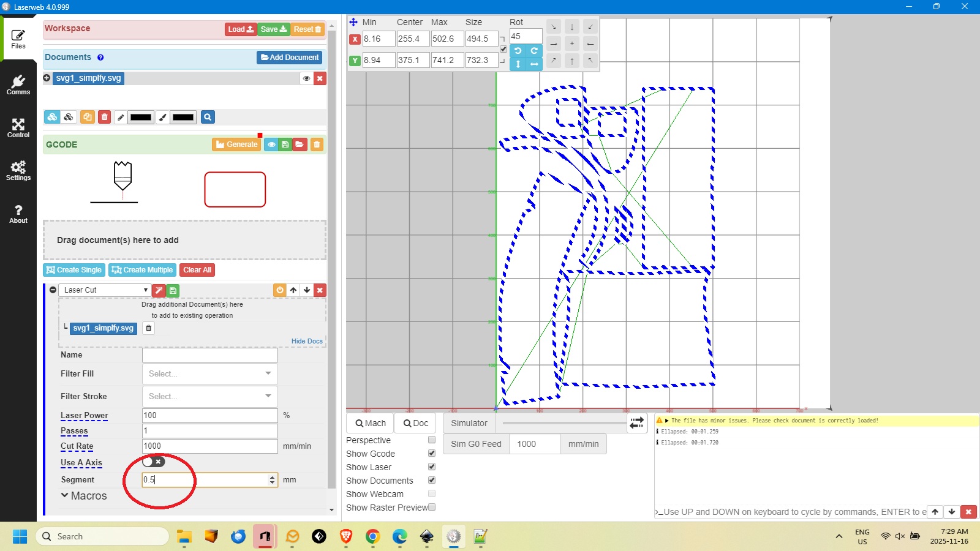This screenshot has width=980, height=551.
Task: Click the magnifier search icon in document toolbar
Action: click(x=208, y=117)
